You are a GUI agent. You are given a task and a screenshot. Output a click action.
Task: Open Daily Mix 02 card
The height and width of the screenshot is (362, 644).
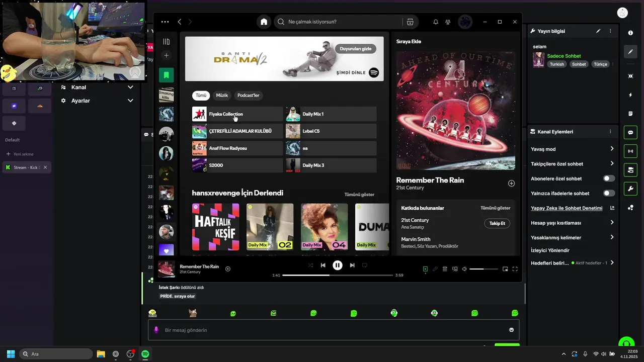click(x=270, y=227)
